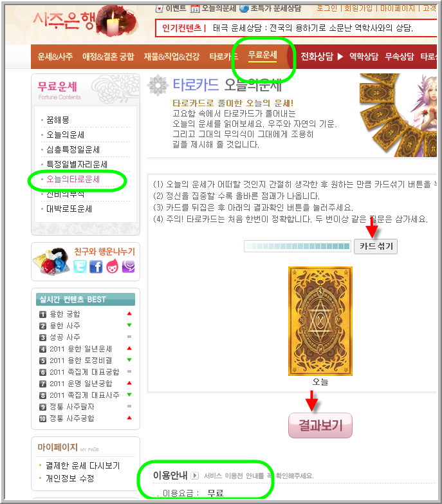Expand the 이용안내 arrow icon

click(195, 476)
